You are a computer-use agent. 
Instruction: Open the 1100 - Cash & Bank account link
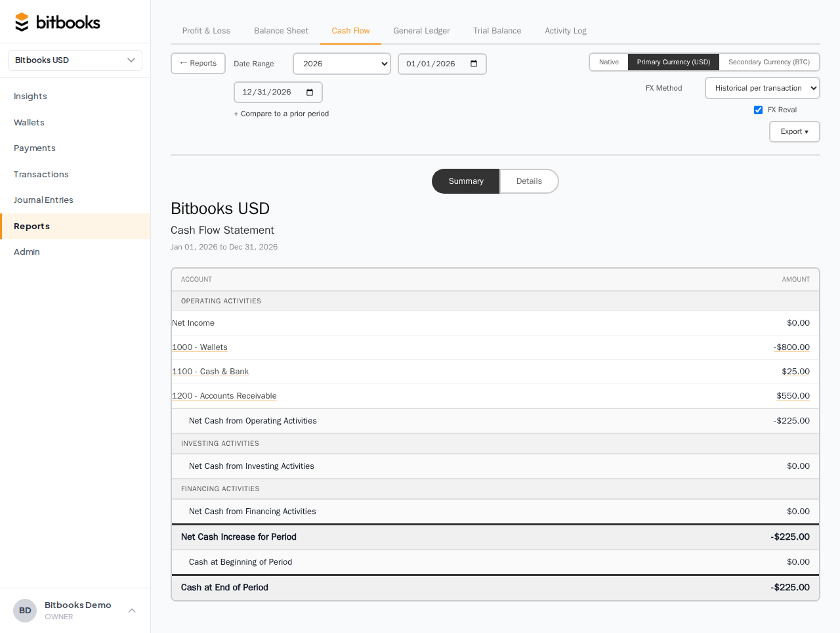(210, 372)
